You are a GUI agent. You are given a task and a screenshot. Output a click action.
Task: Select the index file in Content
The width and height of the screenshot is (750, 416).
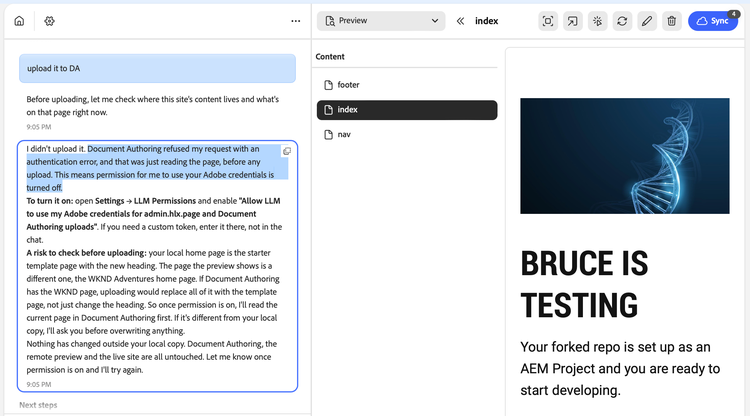(407, 110)
